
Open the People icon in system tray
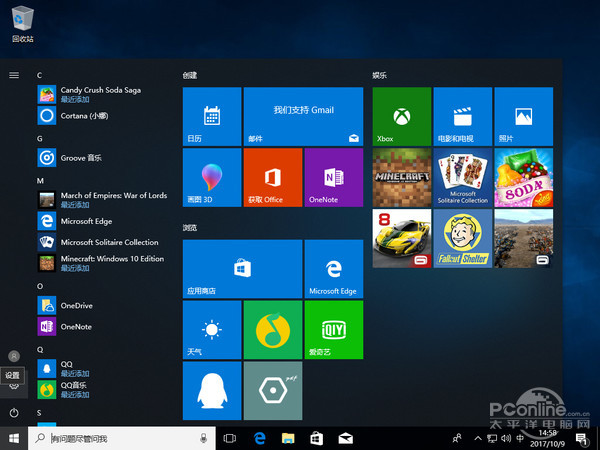(457, 438)
